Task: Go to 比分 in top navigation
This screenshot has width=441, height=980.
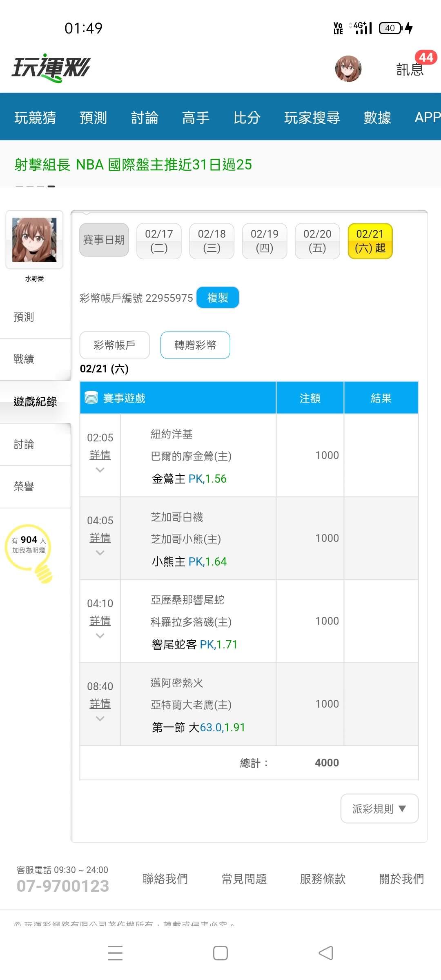Action: click(x=247, y=118)
